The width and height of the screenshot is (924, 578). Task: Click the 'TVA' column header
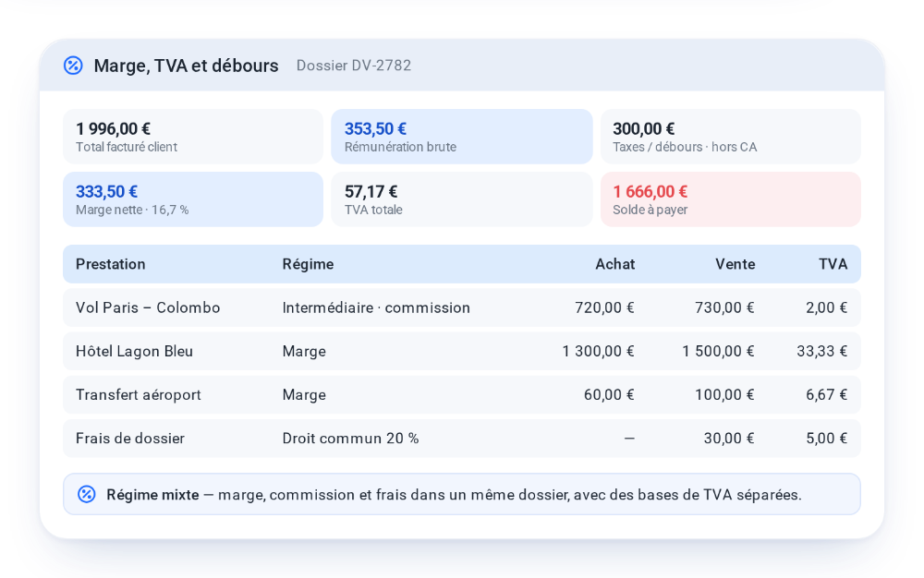pyautogui.click(x=833, y=264)
